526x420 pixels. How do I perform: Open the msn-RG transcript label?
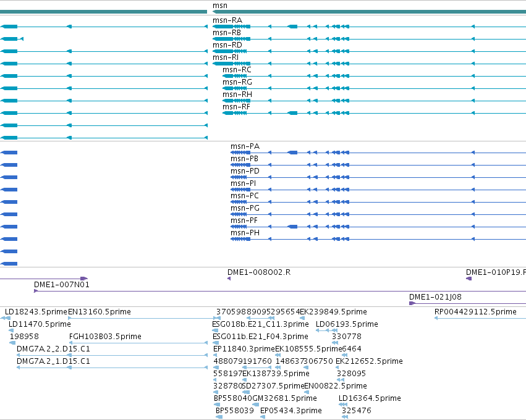(x=237, y=82)
